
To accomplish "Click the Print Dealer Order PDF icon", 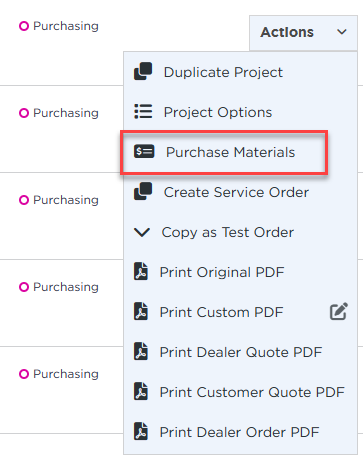I will pyautogui.click(x=141, y=431).
